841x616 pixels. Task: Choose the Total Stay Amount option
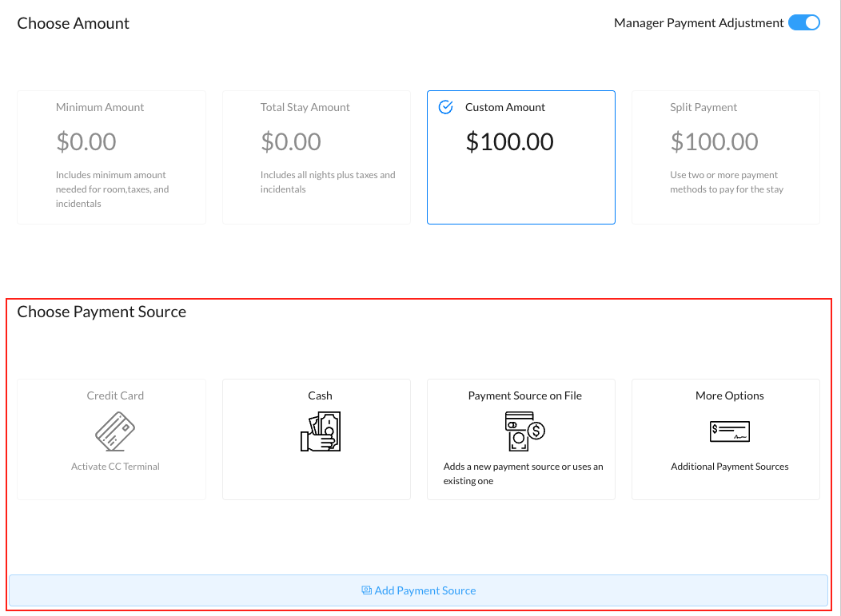pos(316,157)
